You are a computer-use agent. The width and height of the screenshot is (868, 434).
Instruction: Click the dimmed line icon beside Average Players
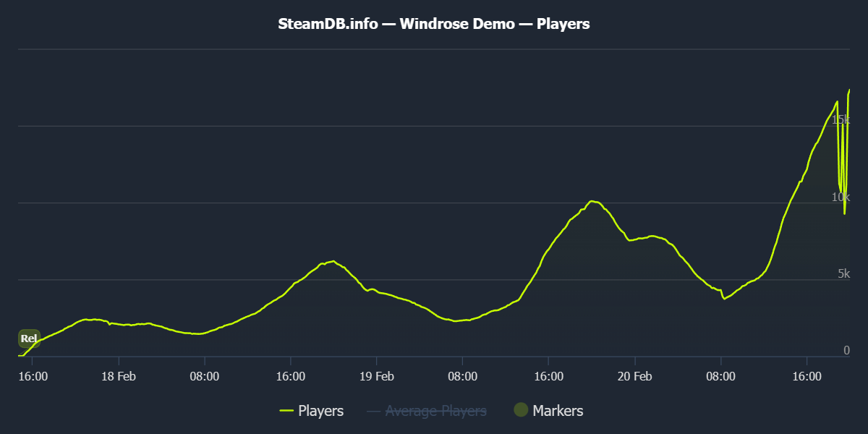373,411
